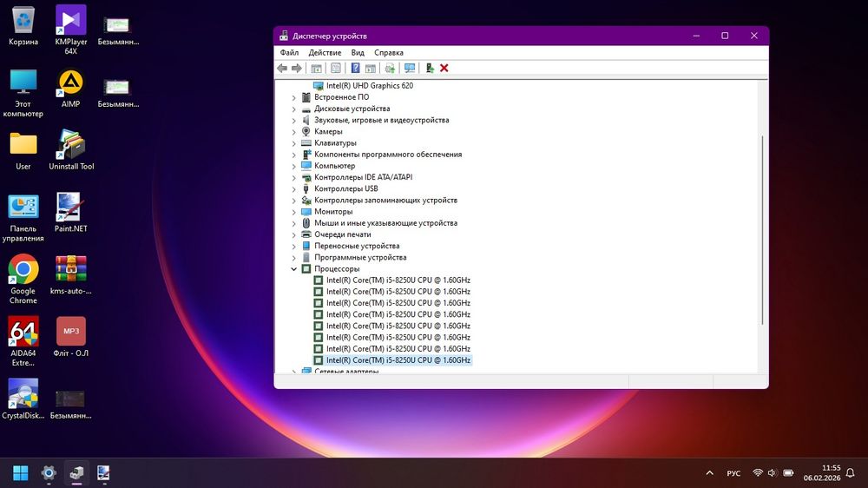The image size is (868, 488).
Task: Click the gear icon with green arrow
Action: [x=390, y=68]
